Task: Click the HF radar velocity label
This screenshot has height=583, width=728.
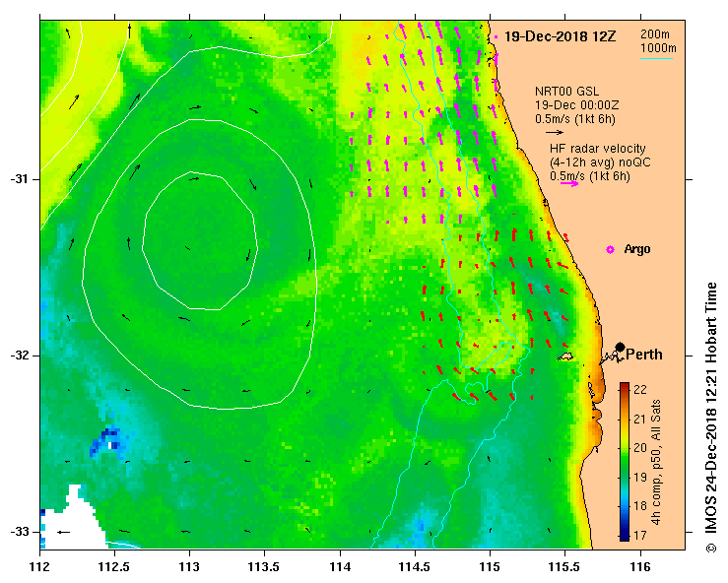Action: click(598, 149)
